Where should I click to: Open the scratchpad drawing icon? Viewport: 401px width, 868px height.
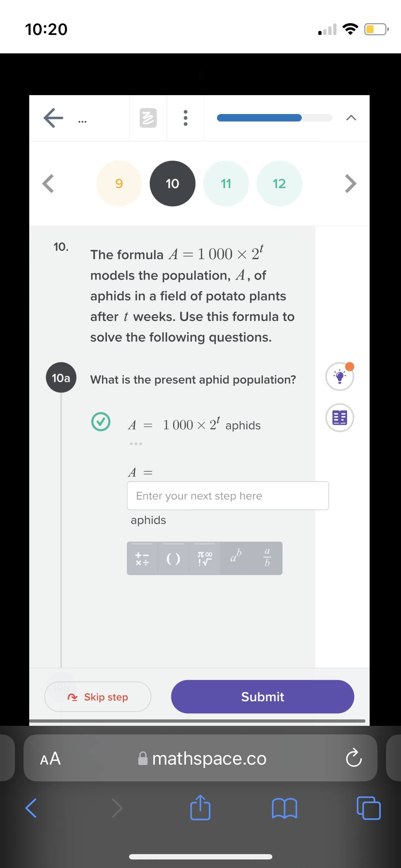148,118
